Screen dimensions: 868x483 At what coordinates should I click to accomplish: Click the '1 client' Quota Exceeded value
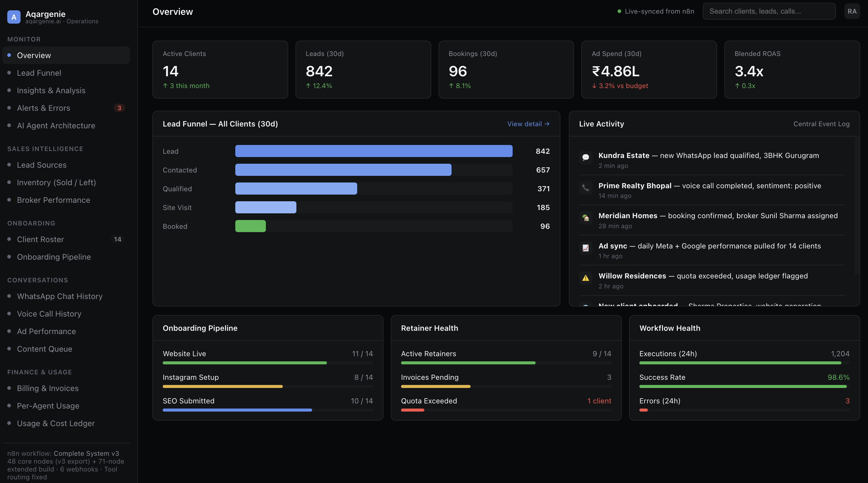click(599, 401)
